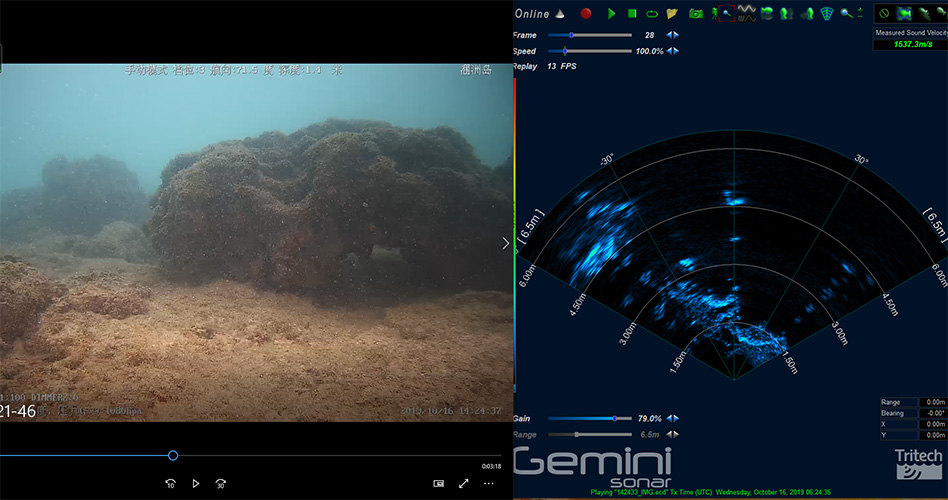Click the playing file status text

[x=710, y=492]
